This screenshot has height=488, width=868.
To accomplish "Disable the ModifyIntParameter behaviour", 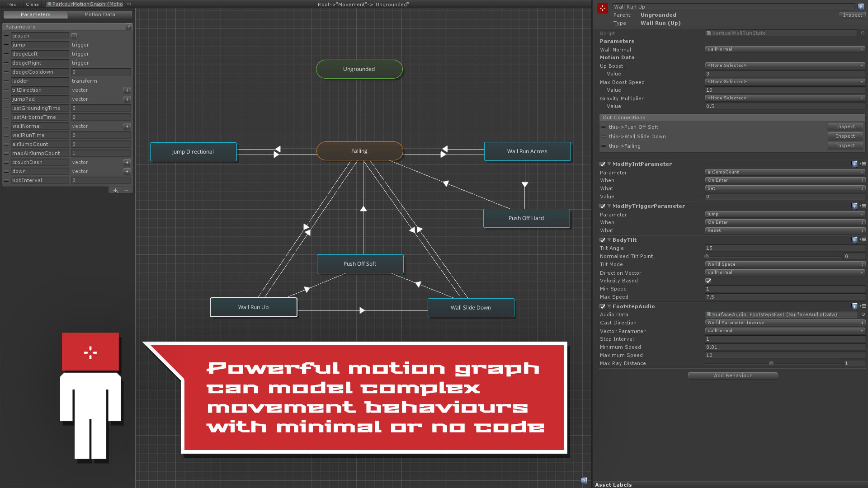I will click(602, 164).
